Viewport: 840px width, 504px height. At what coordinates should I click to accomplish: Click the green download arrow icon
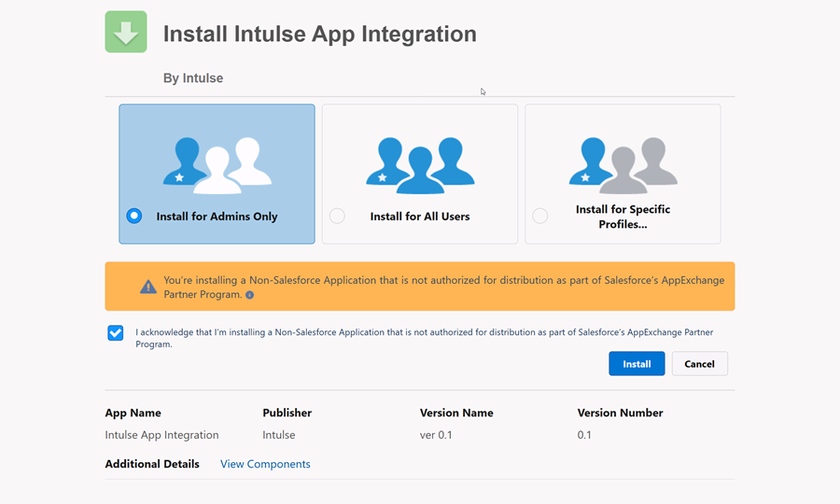pyautogui.click(x=126, y=32)
